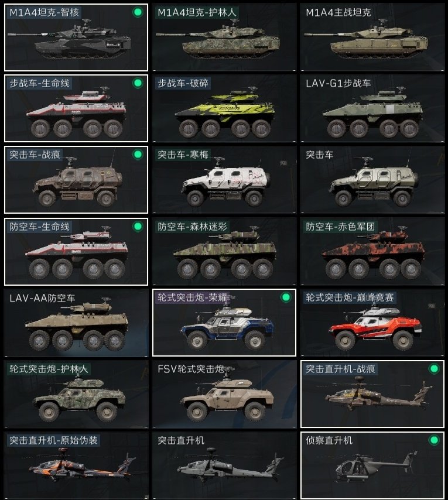Click the green equipped dot on 防空车-生命线
Image resolution: width=448 pixels, height=500 pixels.
coord(138,227)
